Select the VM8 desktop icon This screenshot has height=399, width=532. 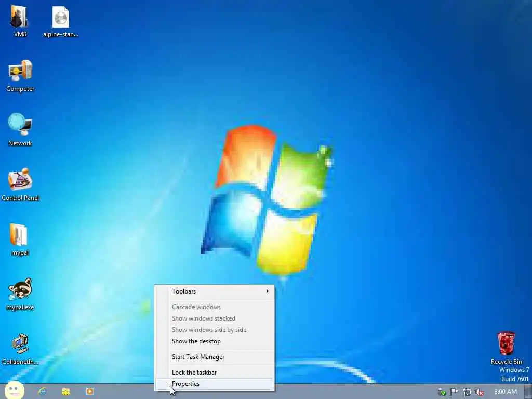pos(20,21)
